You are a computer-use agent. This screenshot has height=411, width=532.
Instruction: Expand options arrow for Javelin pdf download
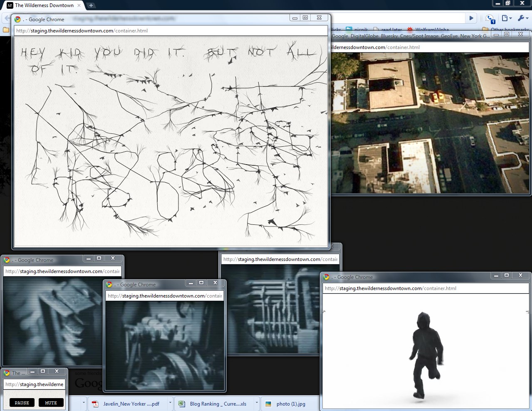(170, 403)
